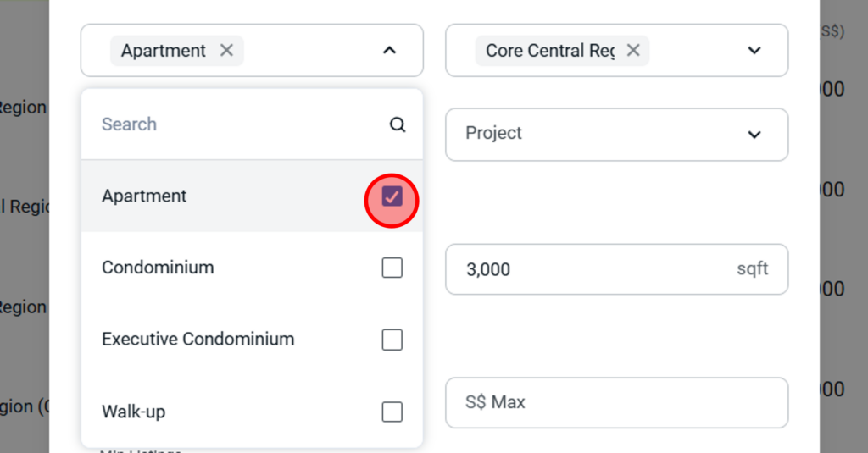Click the 3,000 sqft input field
Screen dimensions: 868x453
pyautogui.click(x=593, y=269)
